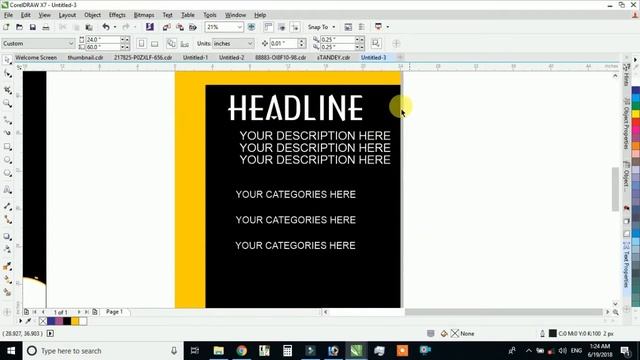Viewport: 640px width, 360px height.
Task: Click the Windows search box in the taskbar
Action: click(x=102, y=351)
